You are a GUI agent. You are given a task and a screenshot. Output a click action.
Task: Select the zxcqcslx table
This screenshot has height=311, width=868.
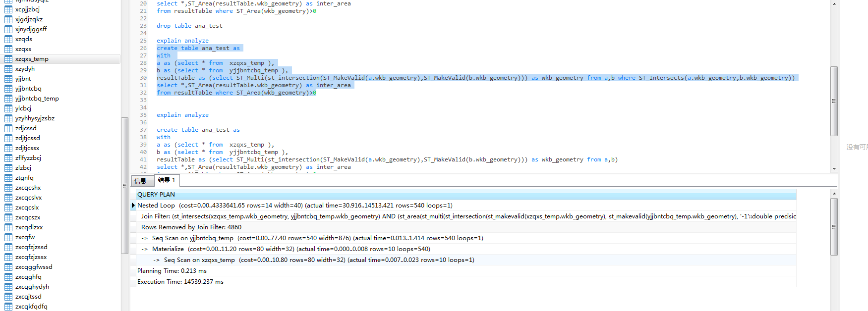pyautogui.click(x=27, y=207)
